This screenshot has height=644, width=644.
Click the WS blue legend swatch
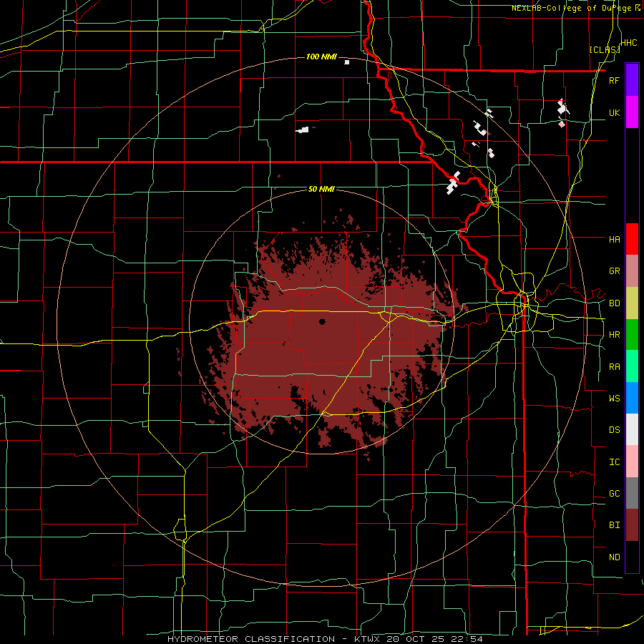coord(632,398)
